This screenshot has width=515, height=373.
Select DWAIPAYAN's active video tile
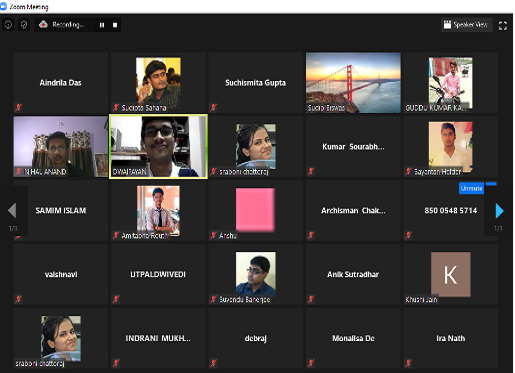(x=158, y=146)
